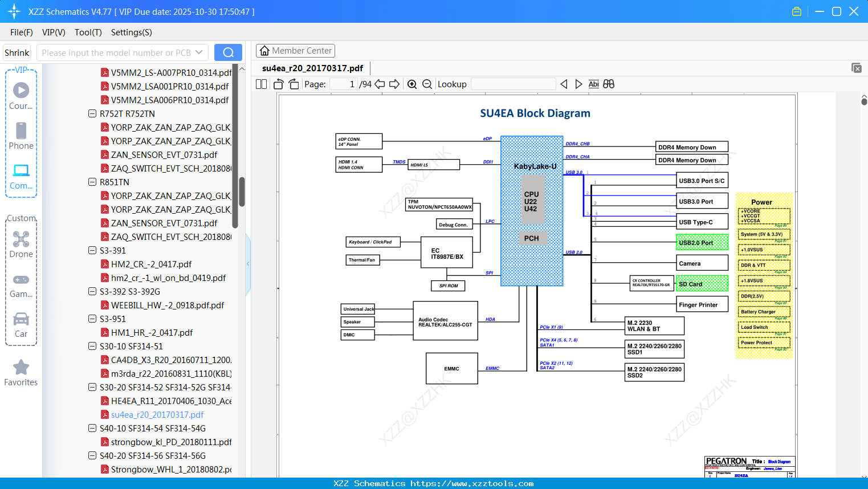Open the Tool(T) menu
Screen dimensions: 868x489
point(88,32)
